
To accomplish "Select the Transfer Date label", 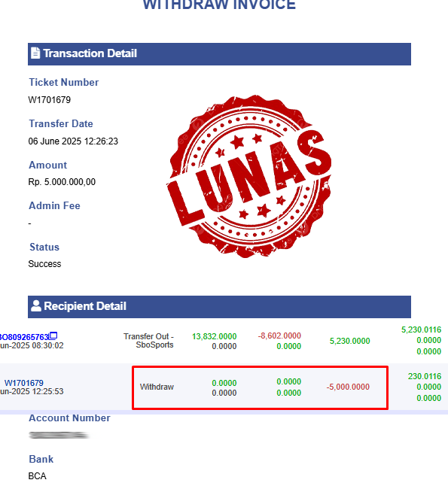I will click(61, 123).
